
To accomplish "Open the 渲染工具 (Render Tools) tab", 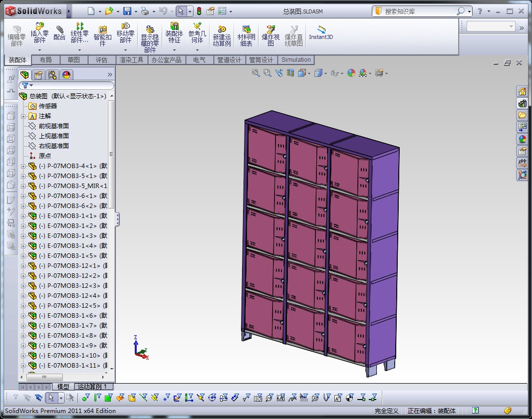I will tap(132, 60).
